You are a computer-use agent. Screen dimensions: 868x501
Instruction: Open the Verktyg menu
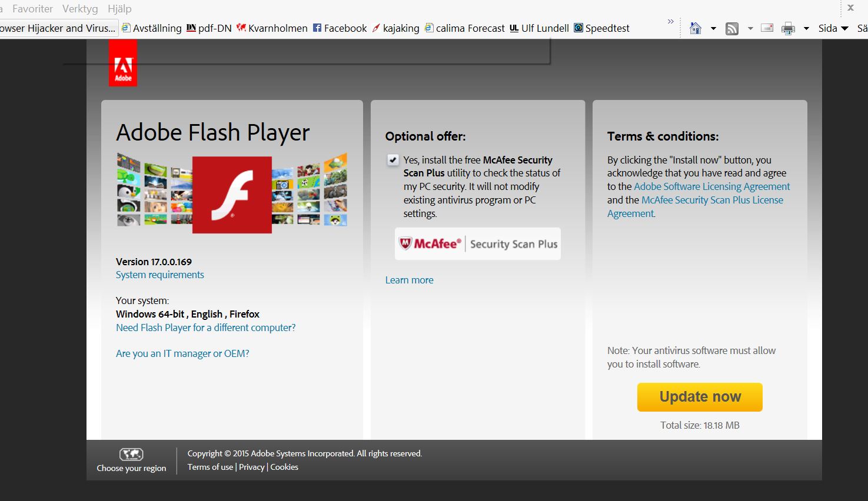pos(80,8)
